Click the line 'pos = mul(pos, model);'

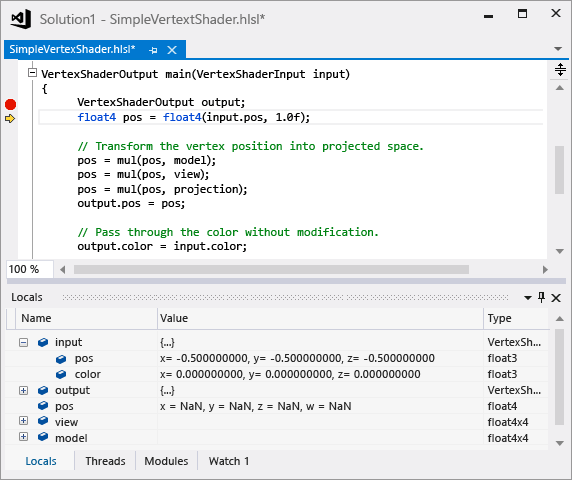click(147, 160)
